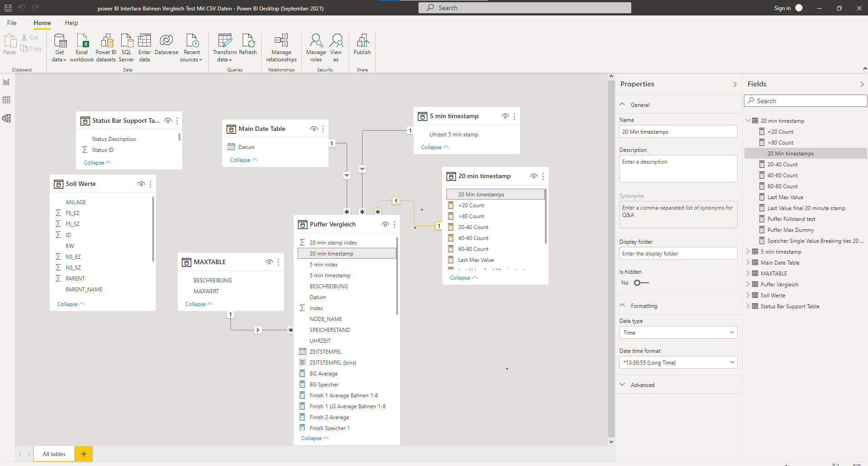Expand Puffer Vergleich in Fields pane
This screenshot has height=466, width=868.
tap(748, 284)
